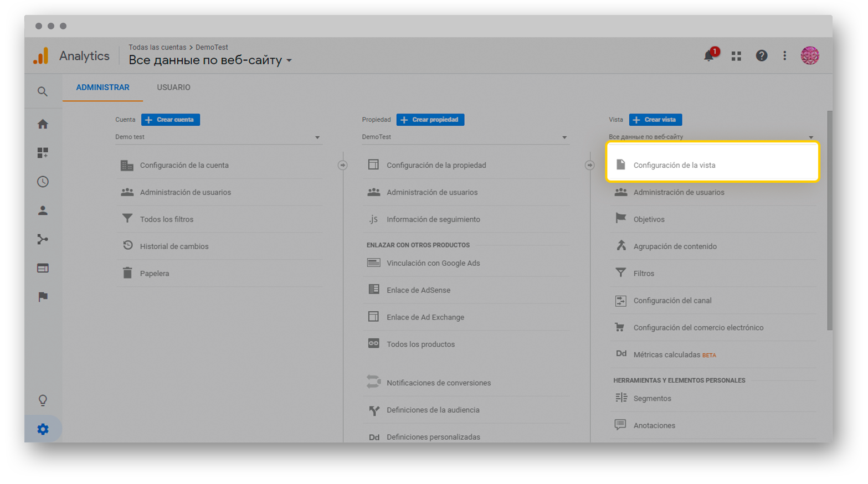Screen dimensions: 868x484
Task: Open Realtime clock icon in sidebar
Action: pos(43,182)
